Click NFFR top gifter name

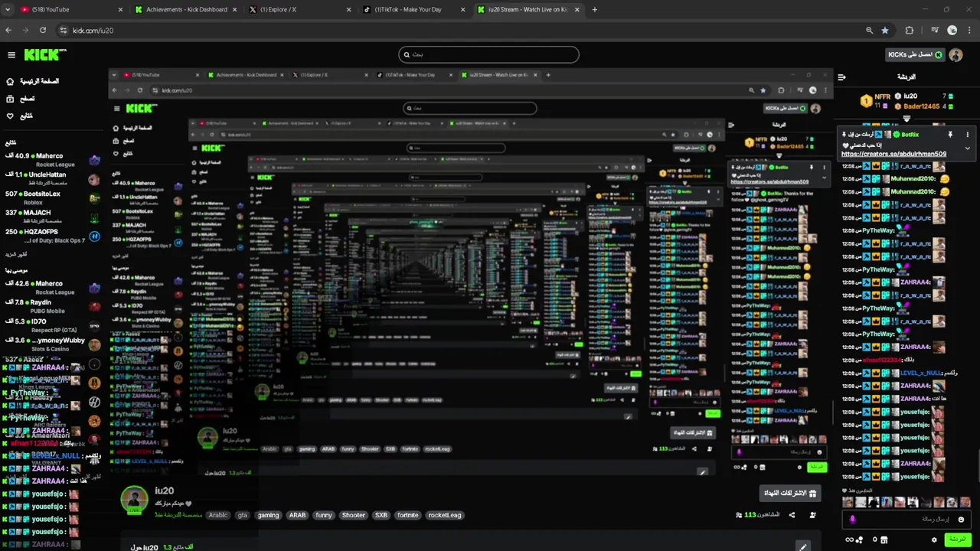(883, 96)
